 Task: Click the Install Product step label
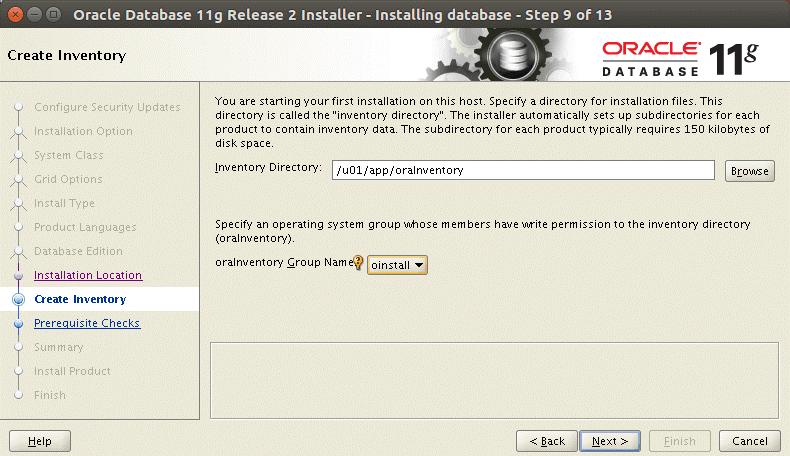72,371
